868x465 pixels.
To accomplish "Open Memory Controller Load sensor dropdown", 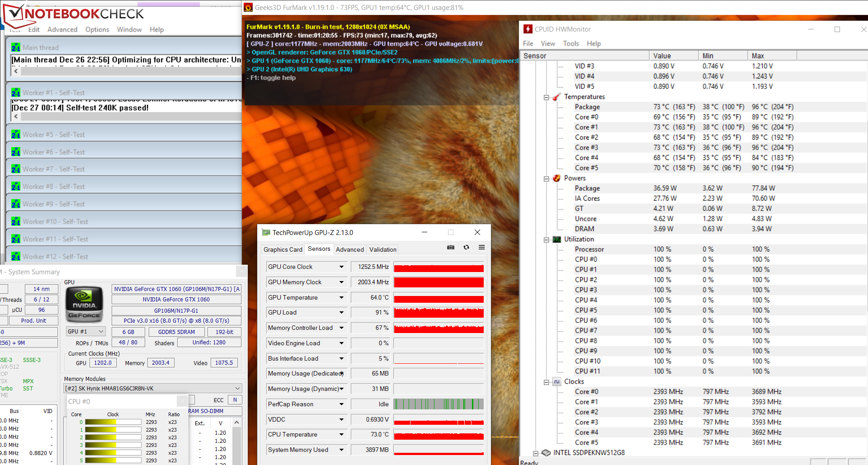I will (x=341, y=328).
